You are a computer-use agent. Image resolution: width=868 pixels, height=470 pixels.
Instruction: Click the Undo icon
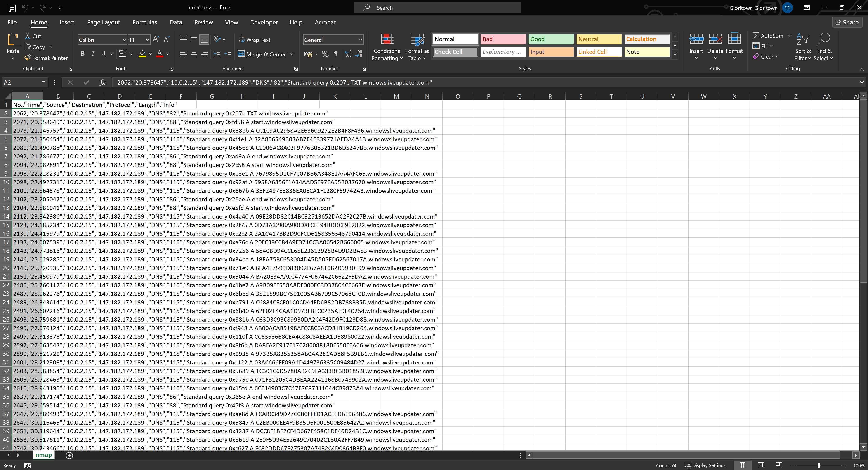(25, 7)
